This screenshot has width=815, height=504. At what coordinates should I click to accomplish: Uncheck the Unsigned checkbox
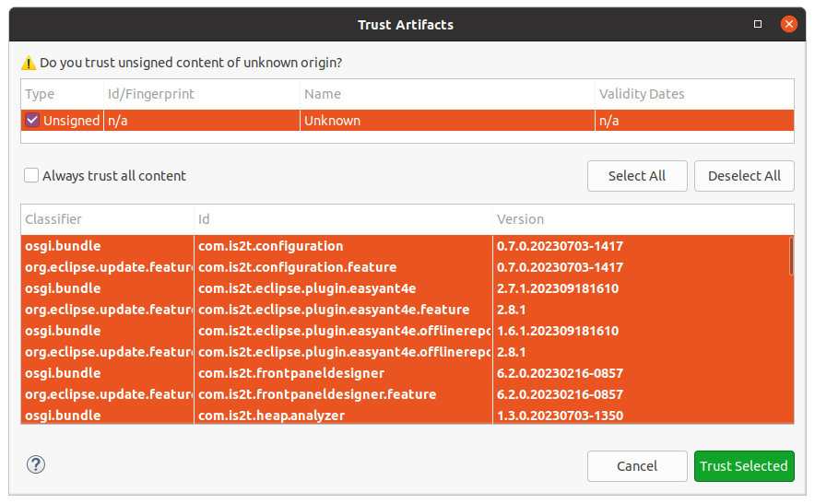(32, 120)
